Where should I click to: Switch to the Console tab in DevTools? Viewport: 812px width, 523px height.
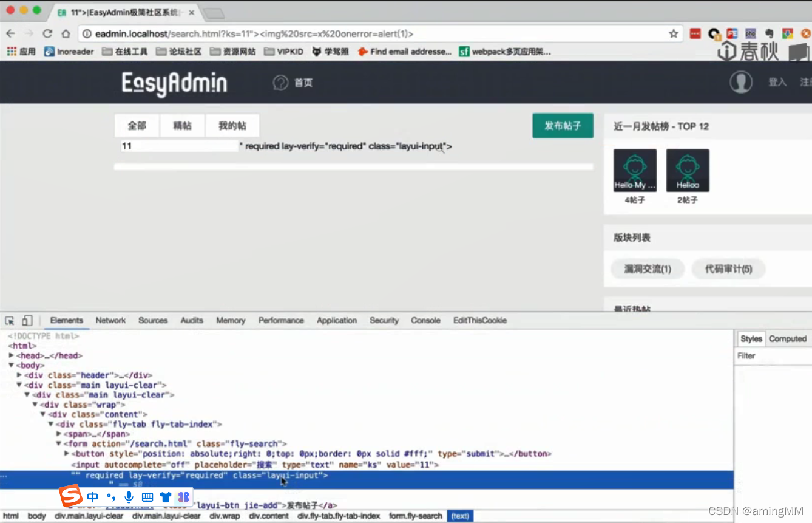[x=425, y=320]
